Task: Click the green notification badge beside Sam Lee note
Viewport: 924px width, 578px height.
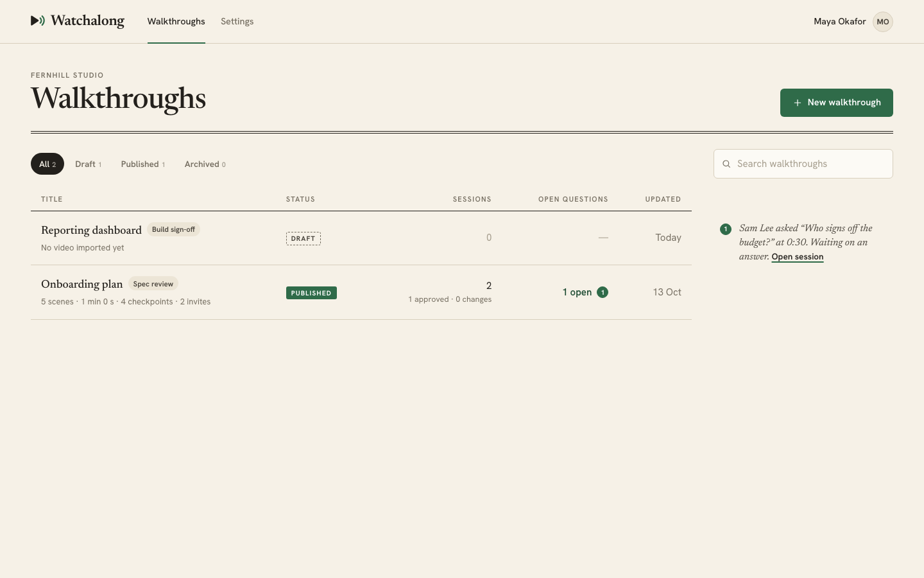Action: tap(726, 229)
